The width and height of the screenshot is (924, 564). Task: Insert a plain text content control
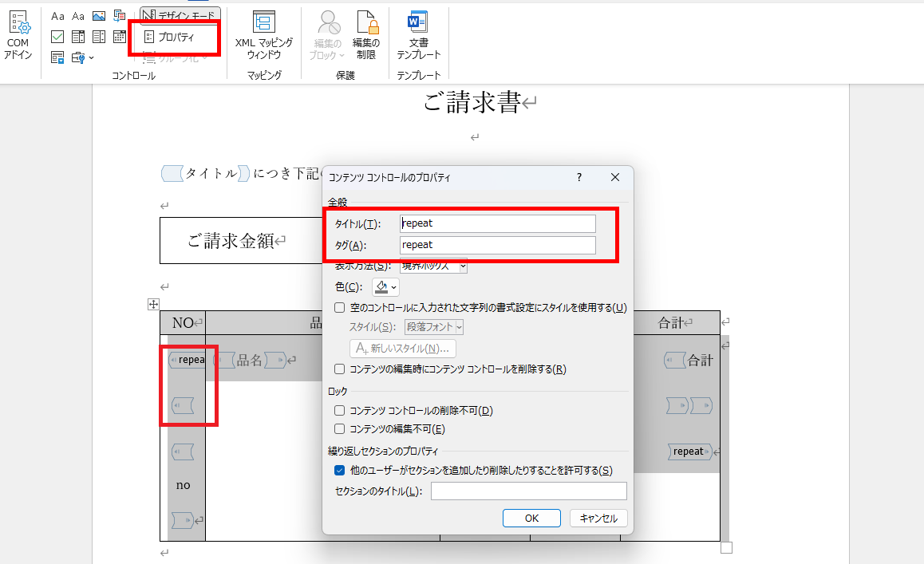(x=77, y=15)
